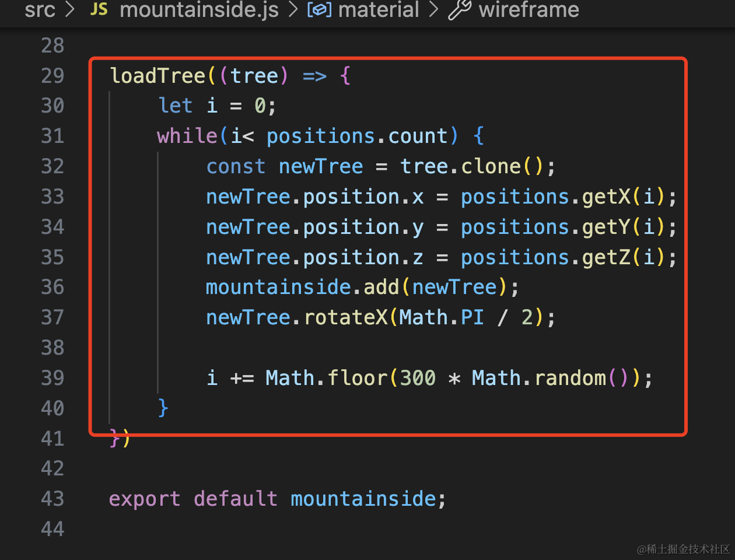Screen dimensions: 735x560
Task: Expand the chevron after material
Action: [x=433, y=9]
